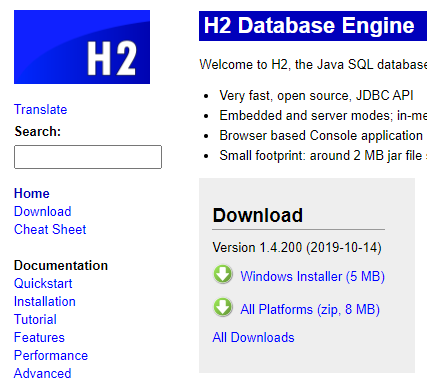Open the Translate link

tap(41, 109)
